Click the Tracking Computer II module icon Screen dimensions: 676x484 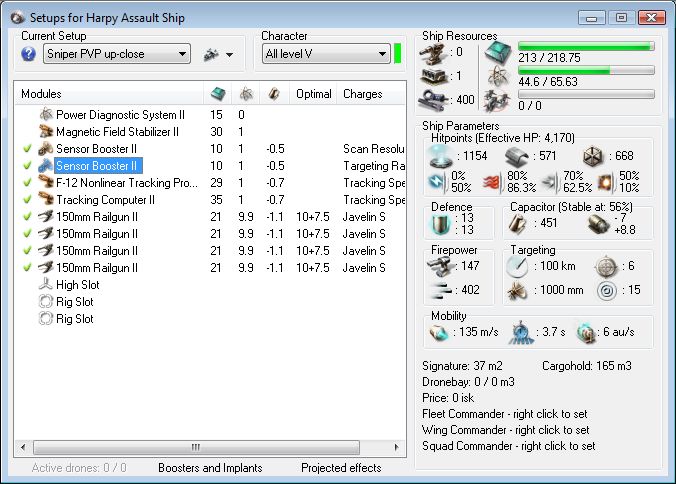tap(46, 200)
